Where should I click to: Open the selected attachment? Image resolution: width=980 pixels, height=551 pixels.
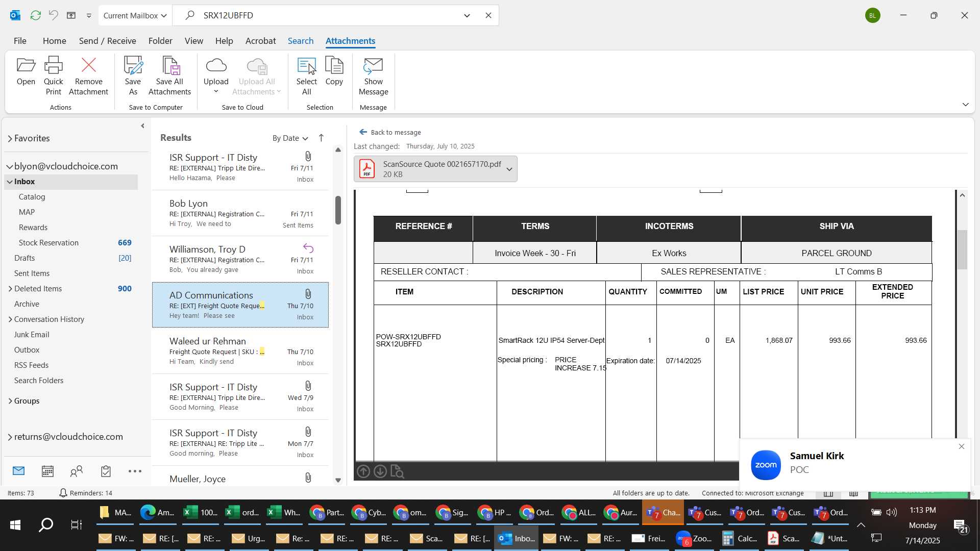click(x=26, y=71)
